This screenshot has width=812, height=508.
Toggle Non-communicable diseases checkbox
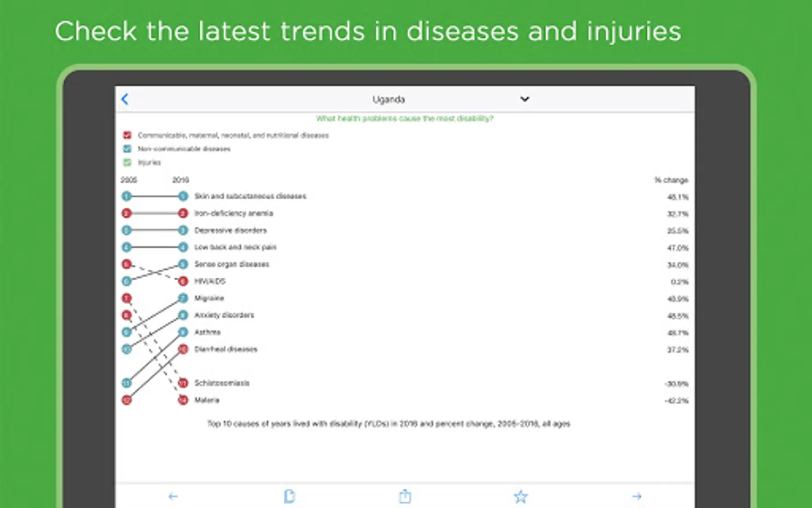(x=127, y=148)
